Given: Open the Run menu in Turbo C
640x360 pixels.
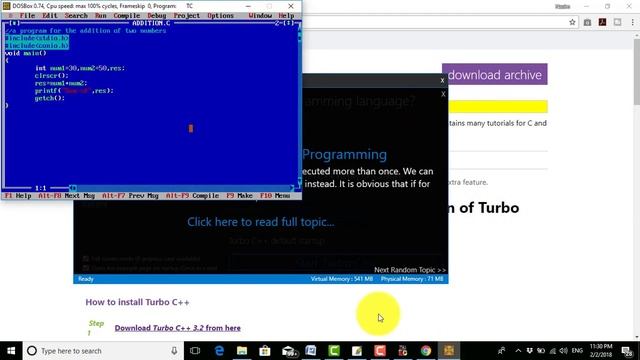Looking at the screenshot, I should tap(100, 16).
